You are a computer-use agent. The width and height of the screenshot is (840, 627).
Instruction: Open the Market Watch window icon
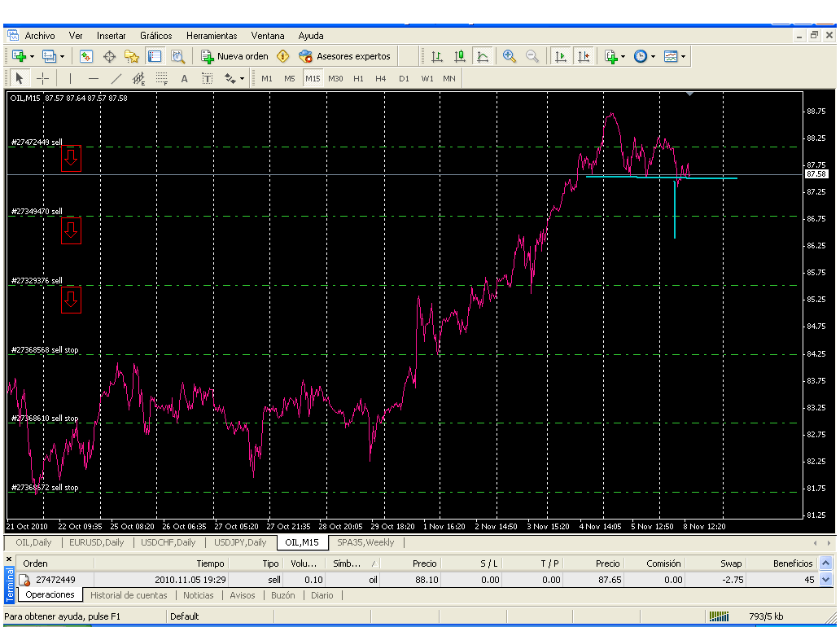pos(86,56)
